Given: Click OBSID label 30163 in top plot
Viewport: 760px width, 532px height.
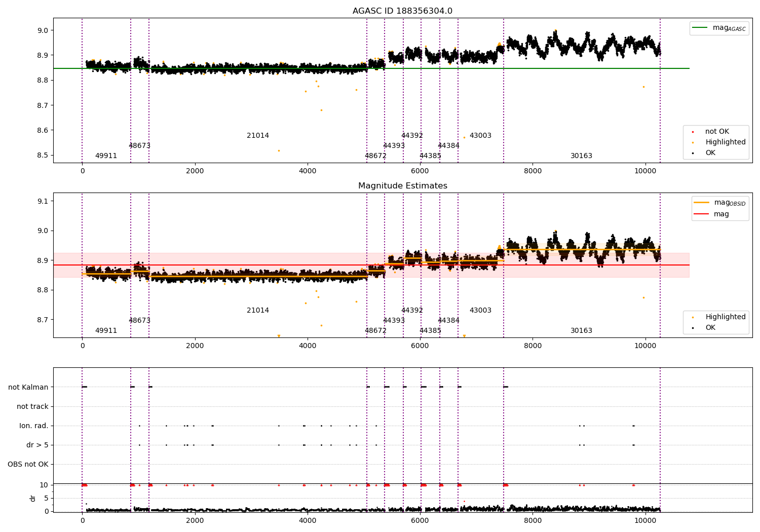Looking at the screenshot, I should (581, 156).
